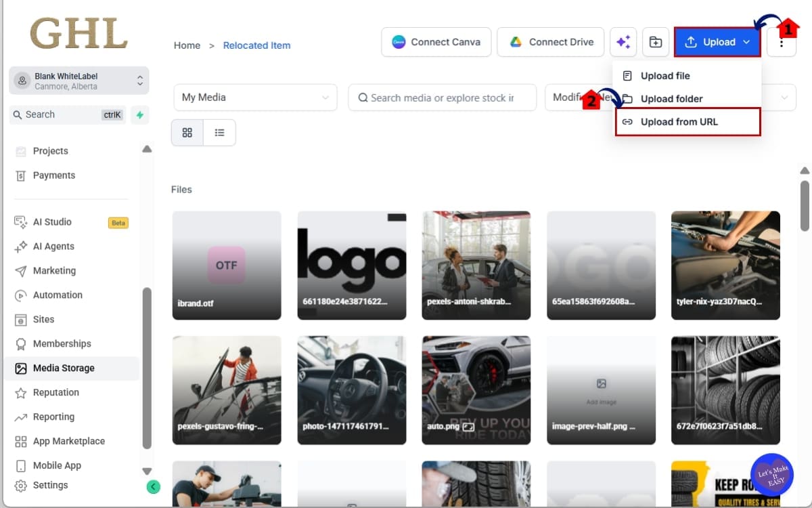Open Reporting in sidebar
Image resolution: width=812 pixels, height=508 pixels.
click(x=53, y=417)
